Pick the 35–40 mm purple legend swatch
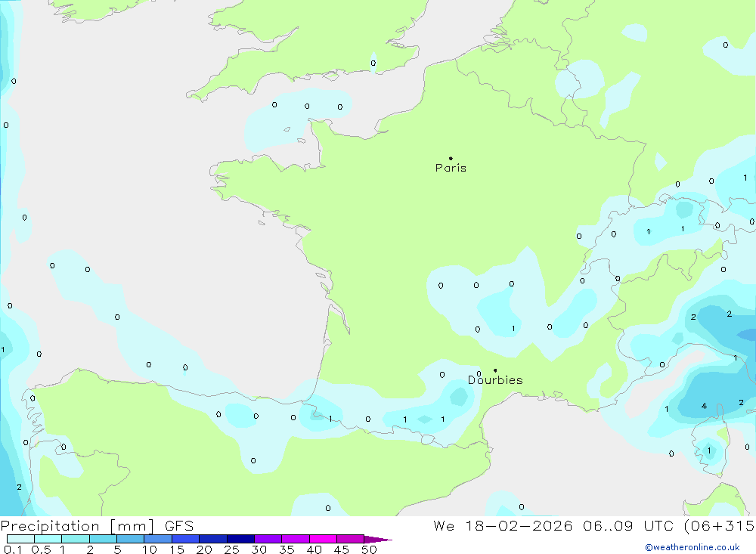 point(296,539)
